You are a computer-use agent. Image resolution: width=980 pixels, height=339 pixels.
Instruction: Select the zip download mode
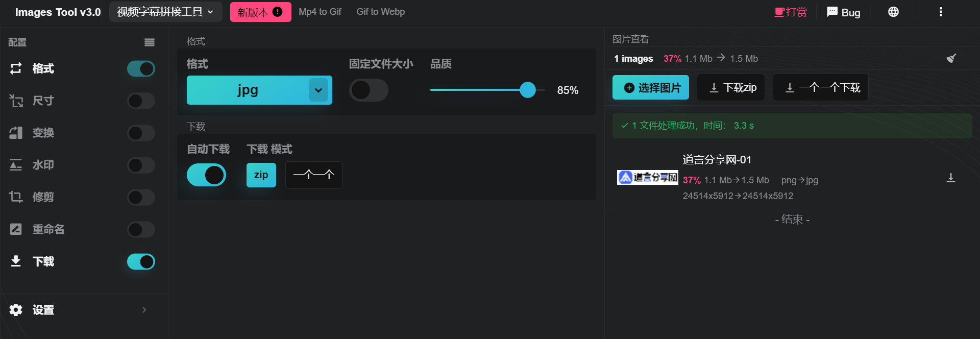[261, 175]
